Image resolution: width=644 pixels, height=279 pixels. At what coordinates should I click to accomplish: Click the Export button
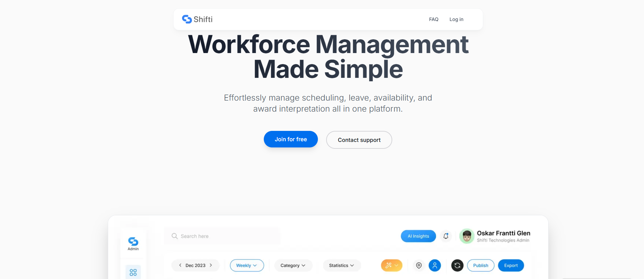(511, 265)
